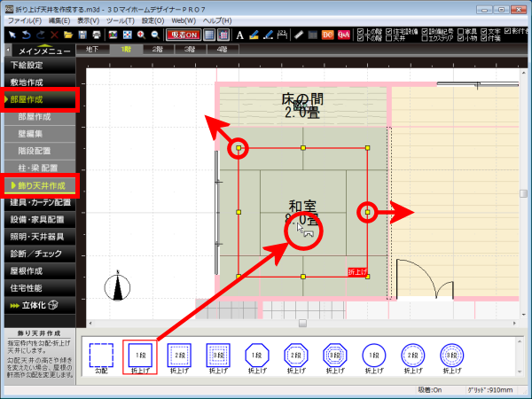Screen dimensions: 532x399
Task: Print the floor plan
Action: tap(97, 35)
